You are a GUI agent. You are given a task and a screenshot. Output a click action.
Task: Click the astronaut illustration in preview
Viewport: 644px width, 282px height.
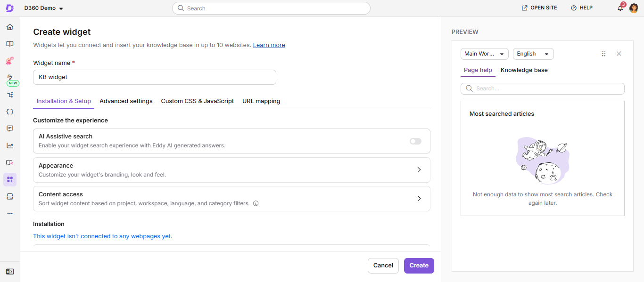point(543,161)
